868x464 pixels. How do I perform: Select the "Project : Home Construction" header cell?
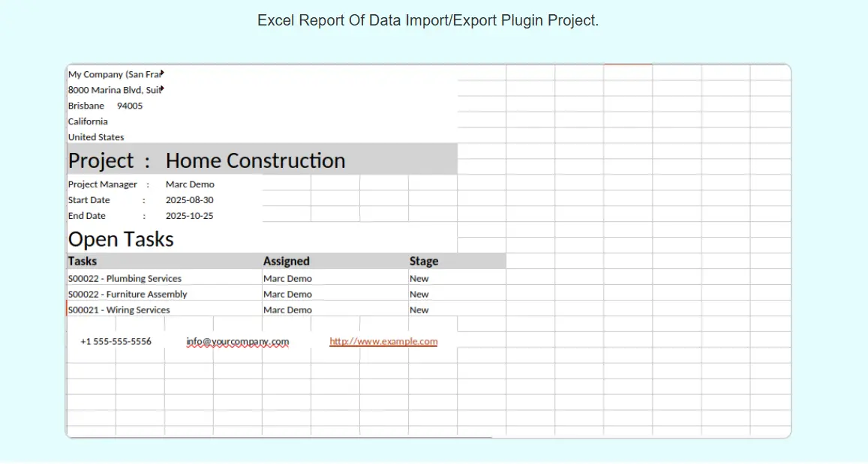[x=207, y=160]
